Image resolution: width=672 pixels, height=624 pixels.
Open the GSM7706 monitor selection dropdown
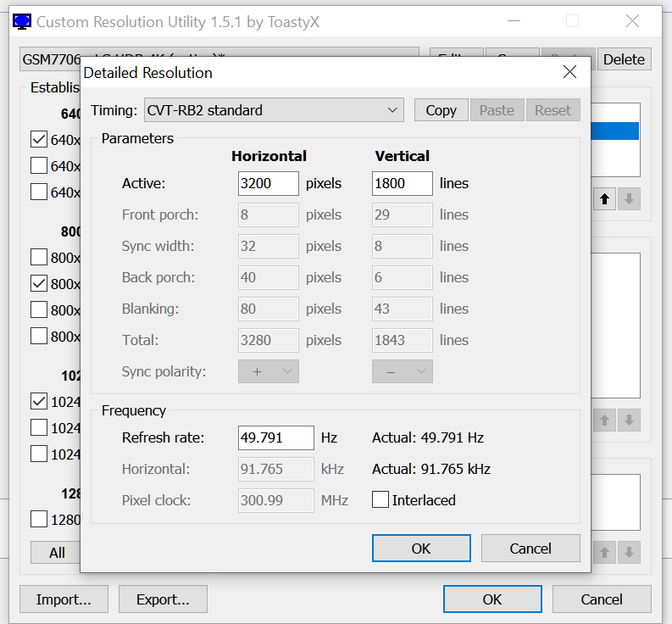point(51,59)
